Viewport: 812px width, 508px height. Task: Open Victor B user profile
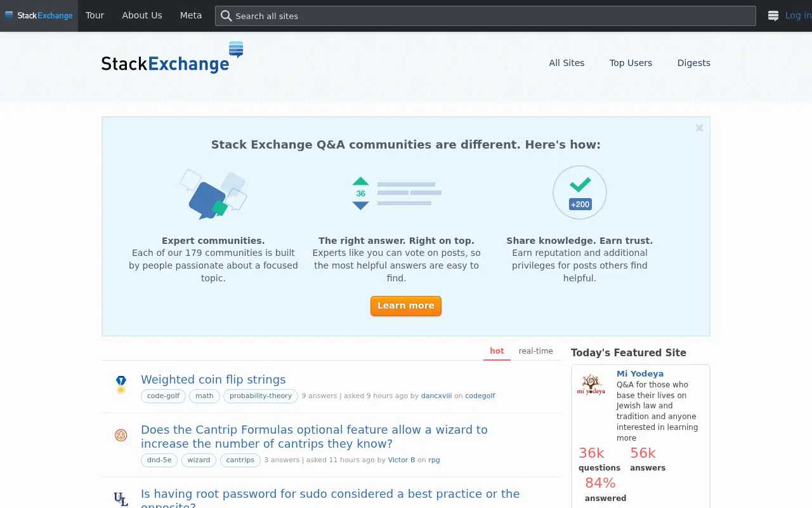click(402, 460)
